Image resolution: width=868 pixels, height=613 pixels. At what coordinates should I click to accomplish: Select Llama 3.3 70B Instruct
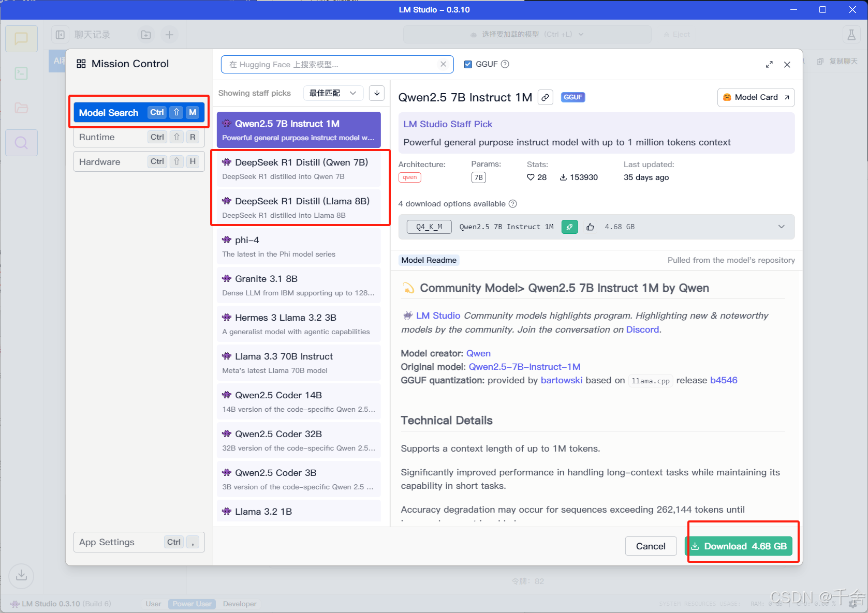299,363
